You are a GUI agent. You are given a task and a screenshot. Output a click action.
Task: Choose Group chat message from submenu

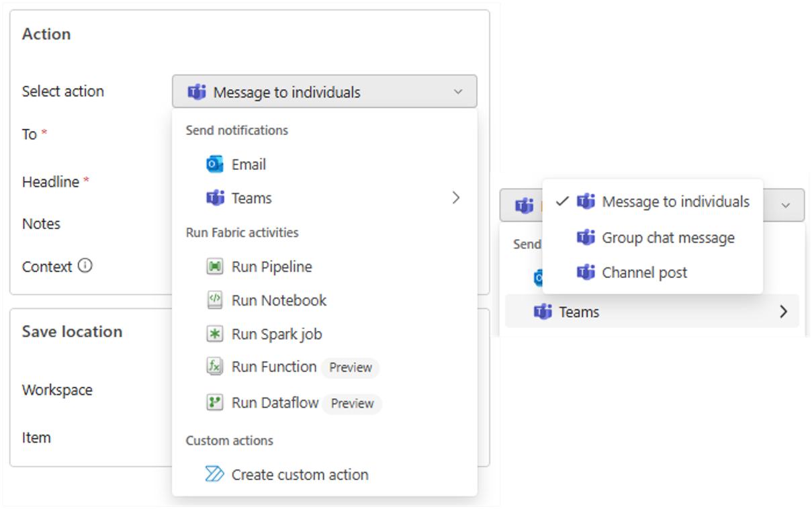click(668, 238)
